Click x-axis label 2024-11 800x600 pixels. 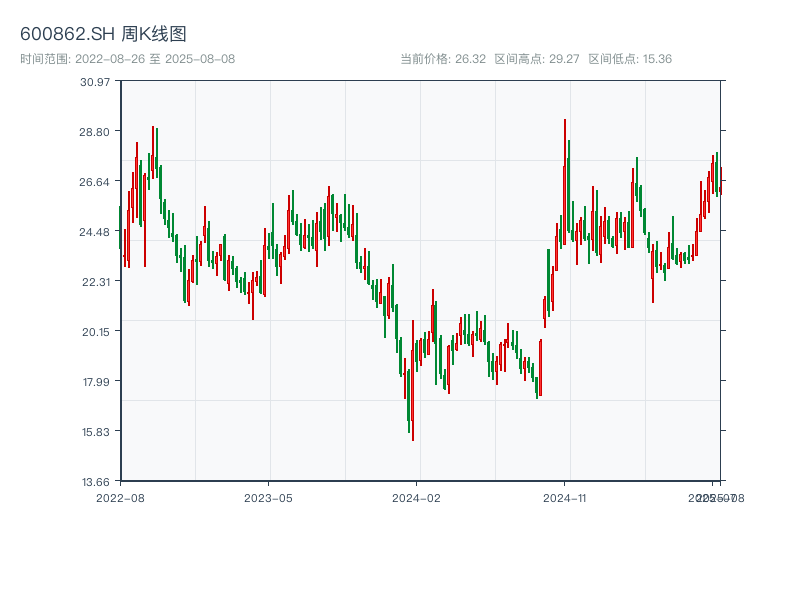pyautogui.click(x=565, y=498)
